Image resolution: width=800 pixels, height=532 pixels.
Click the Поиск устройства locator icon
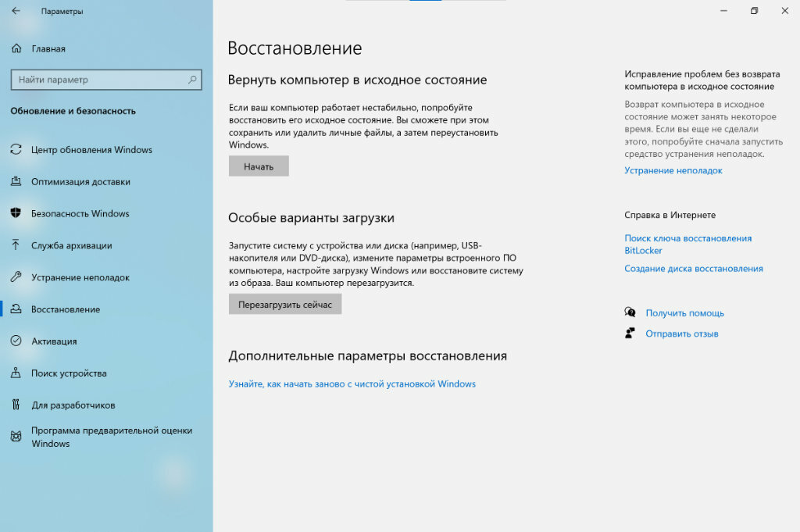tap(16, 373)
